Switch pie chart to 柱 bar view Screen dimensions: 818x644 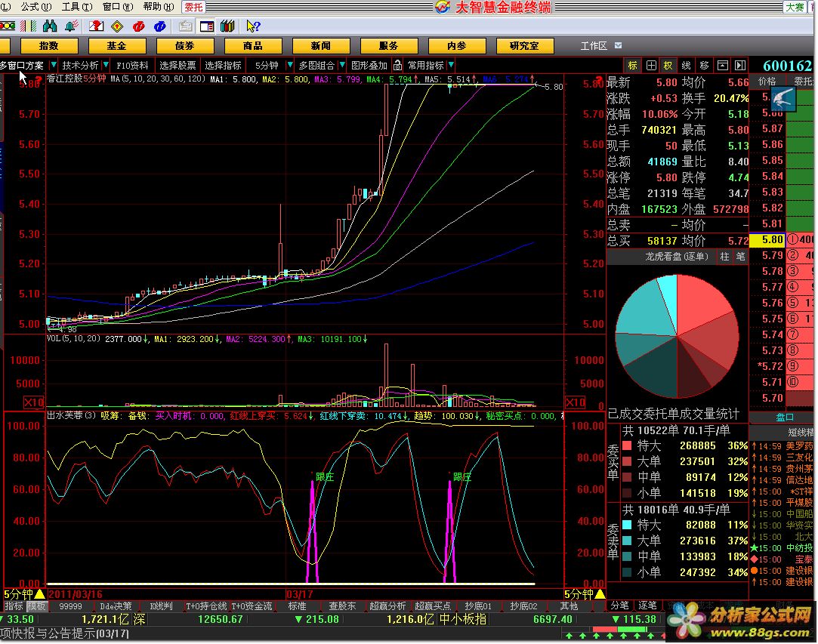724,257
